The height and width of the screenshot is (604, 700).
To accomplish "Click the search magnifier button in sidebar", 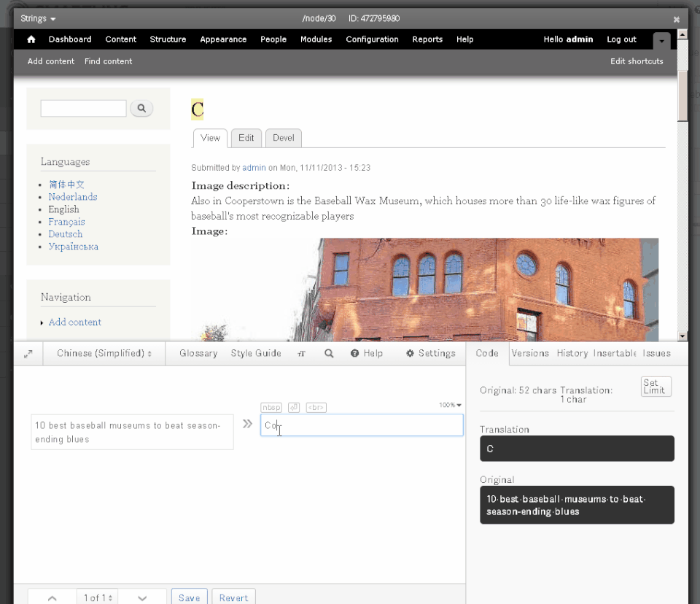I will [x=141, y=108].
